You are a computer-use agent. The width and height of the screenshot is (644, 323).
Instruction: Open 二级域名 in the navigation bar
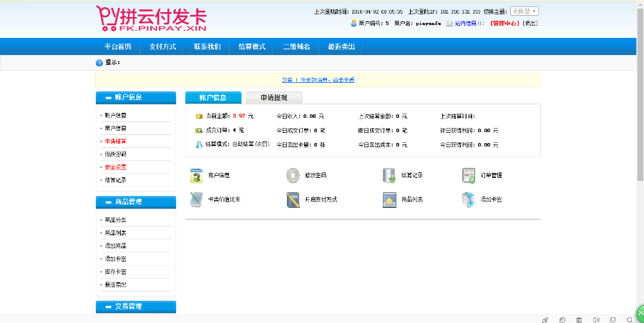coord(296,46)
